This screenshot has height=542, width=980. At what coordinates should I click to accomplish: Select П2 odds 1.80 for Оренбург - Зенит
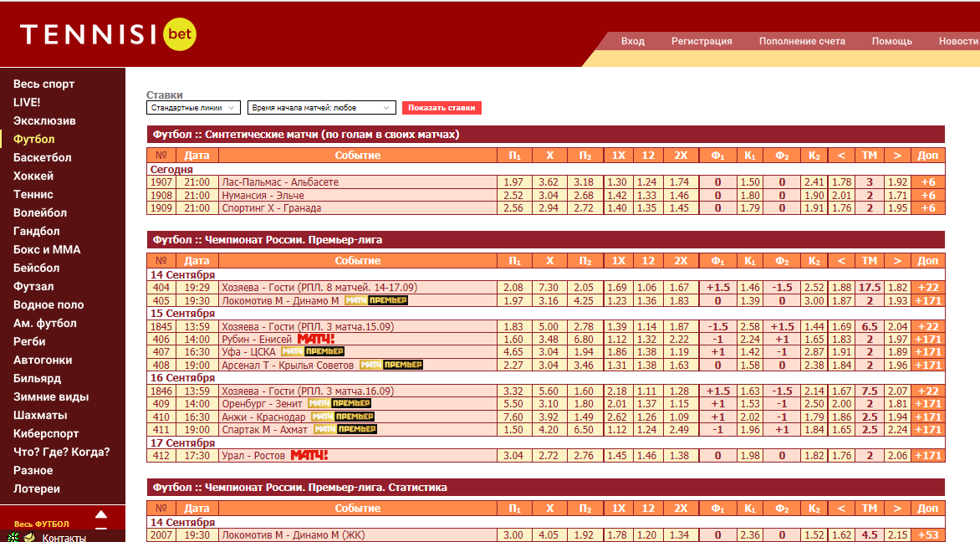(584, 404)
